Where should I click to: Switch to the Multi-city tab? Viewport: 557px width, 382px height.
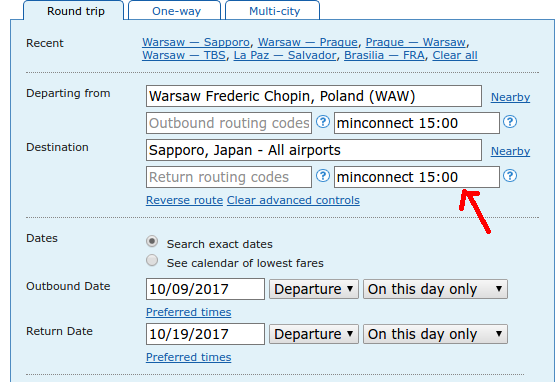274,11
